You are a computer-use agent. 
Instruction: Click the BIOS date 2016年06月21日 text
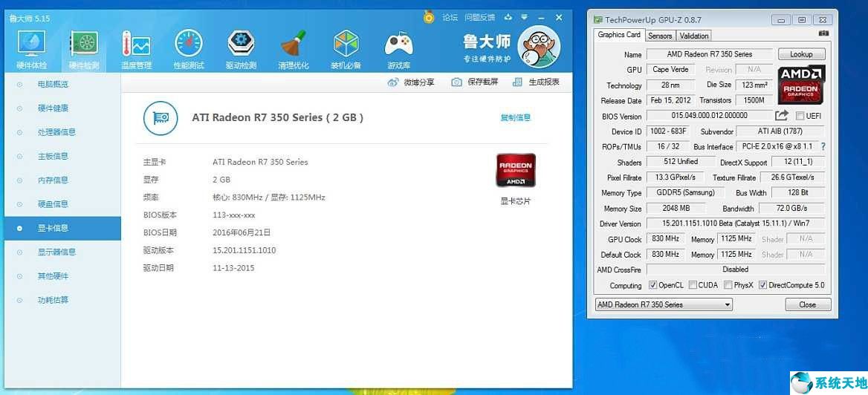tap(242, 233)
